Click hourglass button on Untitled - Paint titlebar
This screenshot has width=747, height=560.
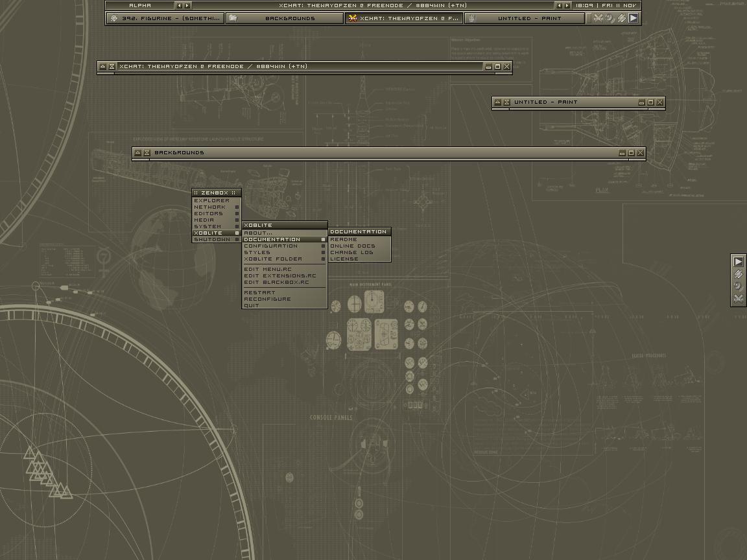pos(507,102)
